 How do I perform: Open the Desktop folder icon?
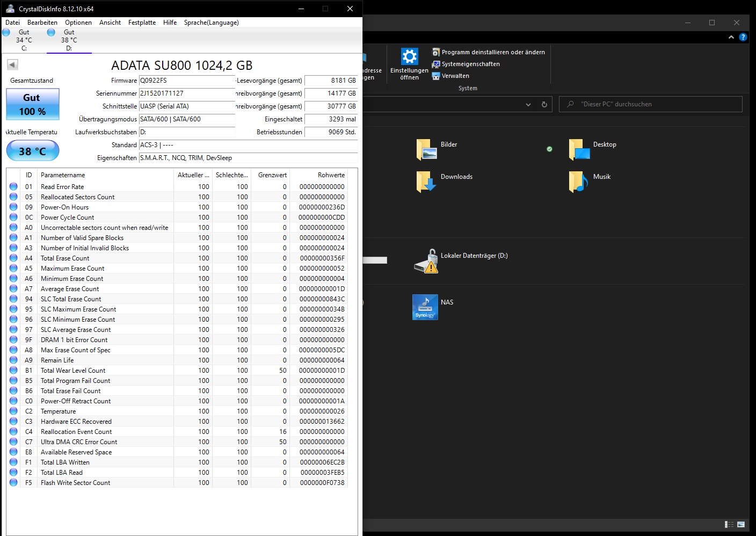[579, 150]
